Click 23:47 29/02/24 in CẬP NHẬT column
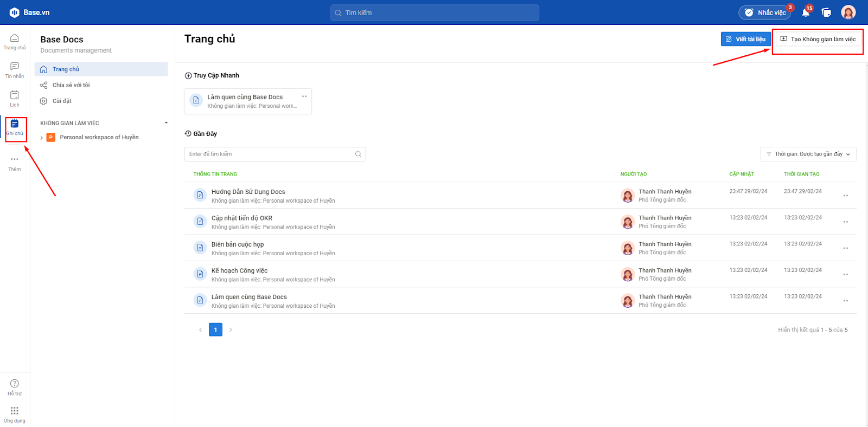This screenshot has width=868, height=427. pyautogui.click(x=748, y=191)
